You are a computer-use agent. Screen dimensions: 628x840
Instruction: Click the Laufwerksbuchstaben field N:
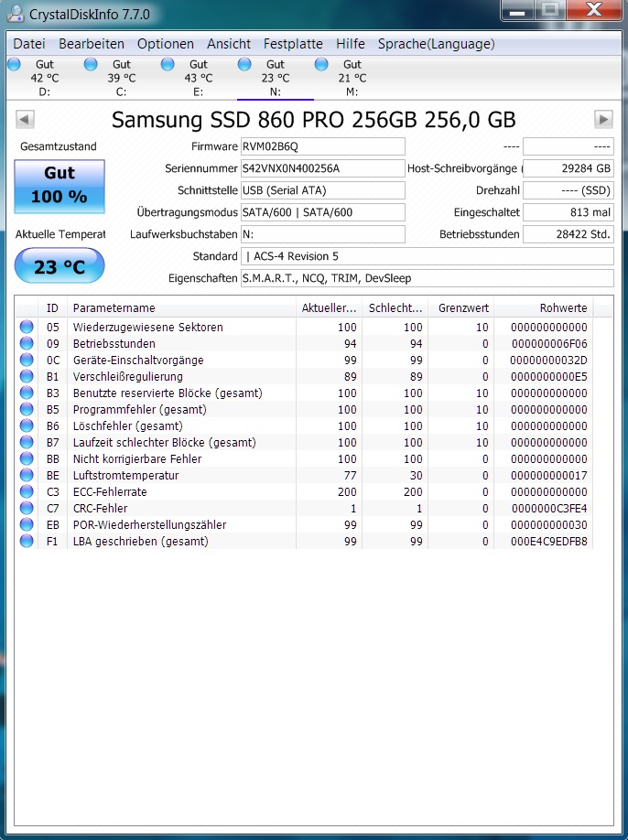click(322, 234)
